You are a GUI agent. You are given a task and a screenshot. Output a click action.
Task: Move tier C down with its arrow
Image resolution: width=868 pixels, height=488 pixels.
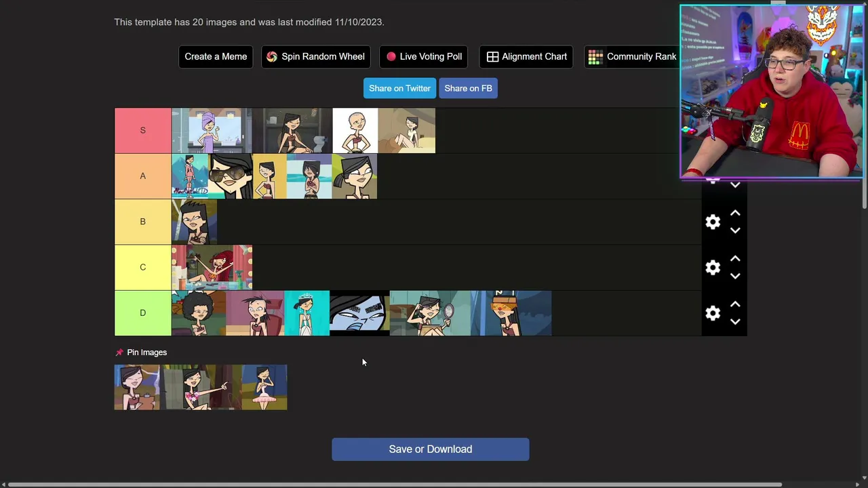click(x=735, y=276)
